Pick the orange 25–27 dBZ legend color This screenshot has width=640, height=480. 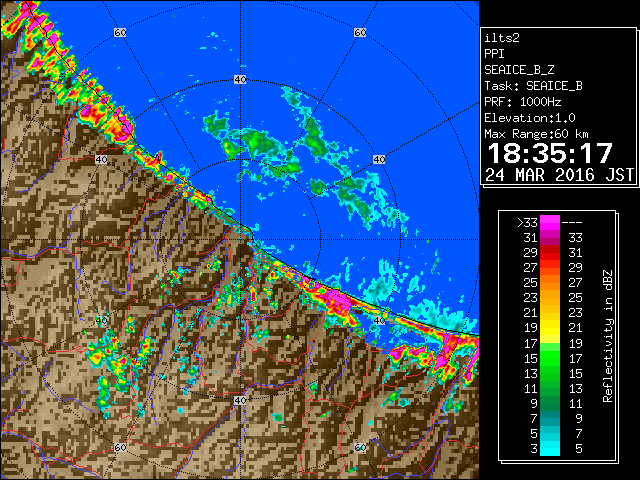[550, 283]
